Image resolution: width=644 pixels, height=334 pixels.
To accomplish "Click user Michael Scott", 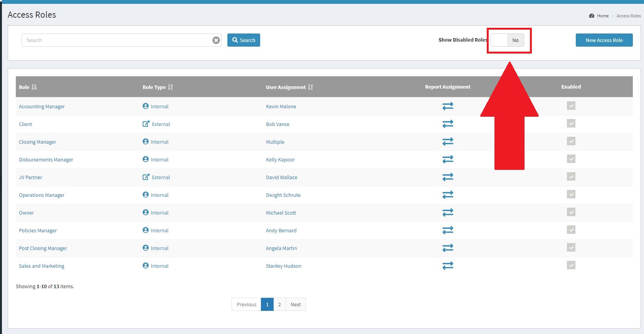I will 281,213.
